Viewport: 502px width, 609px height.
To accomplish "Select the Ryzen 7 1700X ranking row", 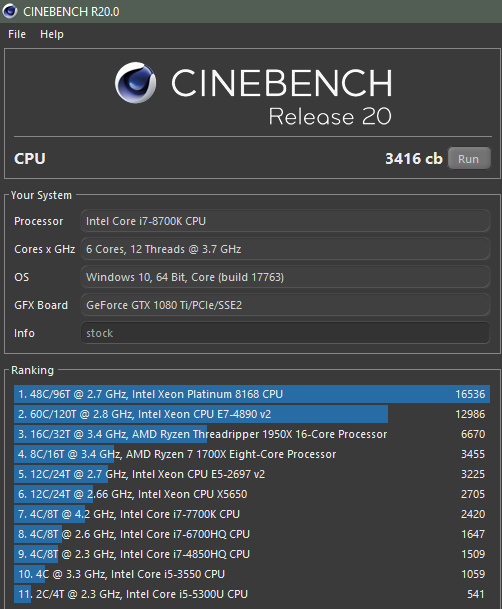I will coord(252,454).
